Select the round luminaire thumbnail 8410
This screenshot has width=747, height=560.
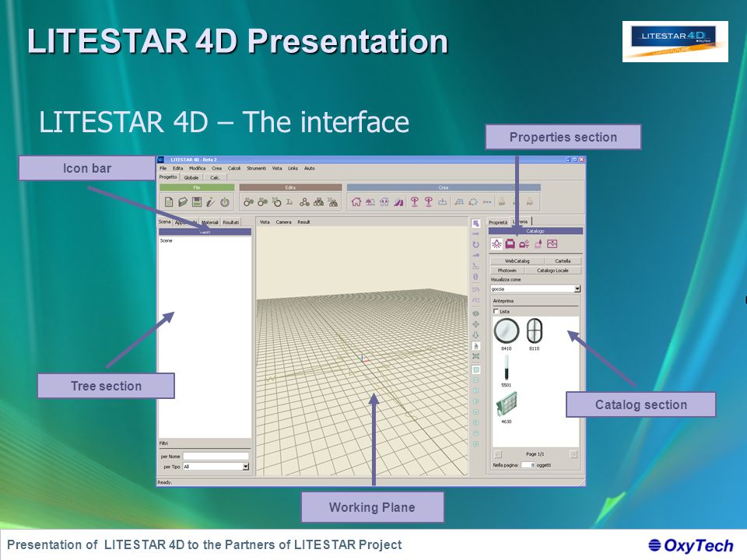(507, 331)
